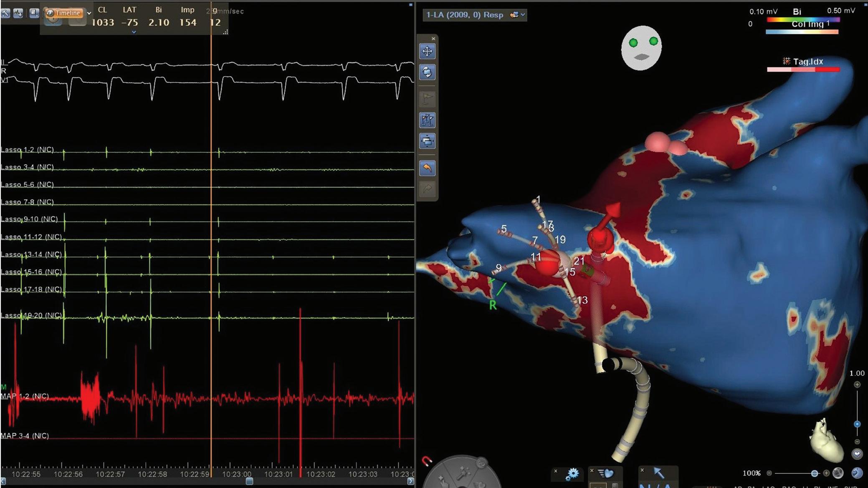The height and width of the screenshot is (488, 868).
Task: Open the gear settings at bottom
Action: pos(572,474)
